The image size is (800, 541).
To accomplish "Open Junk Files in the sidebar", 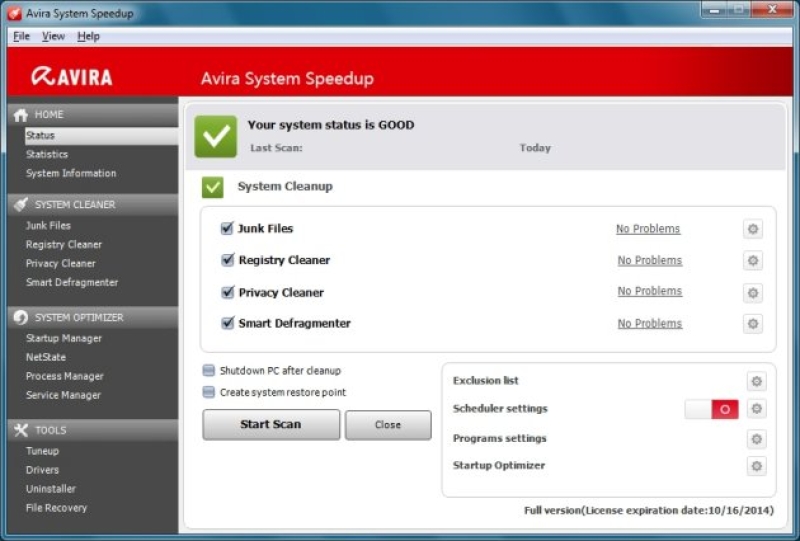I will click(48, 226).
